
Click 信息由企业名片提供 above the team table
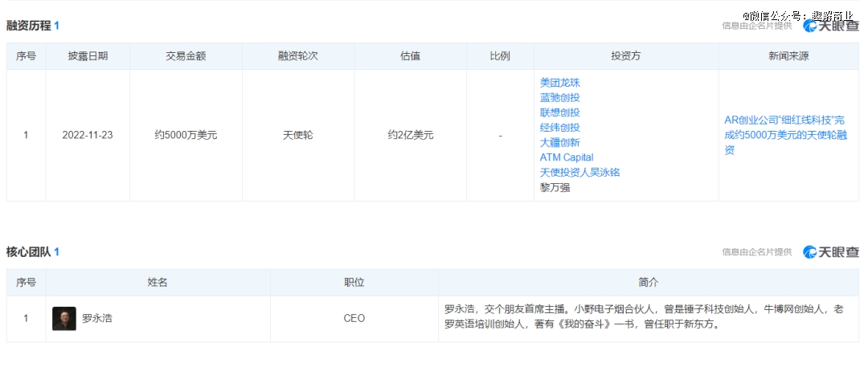[757, 252]
